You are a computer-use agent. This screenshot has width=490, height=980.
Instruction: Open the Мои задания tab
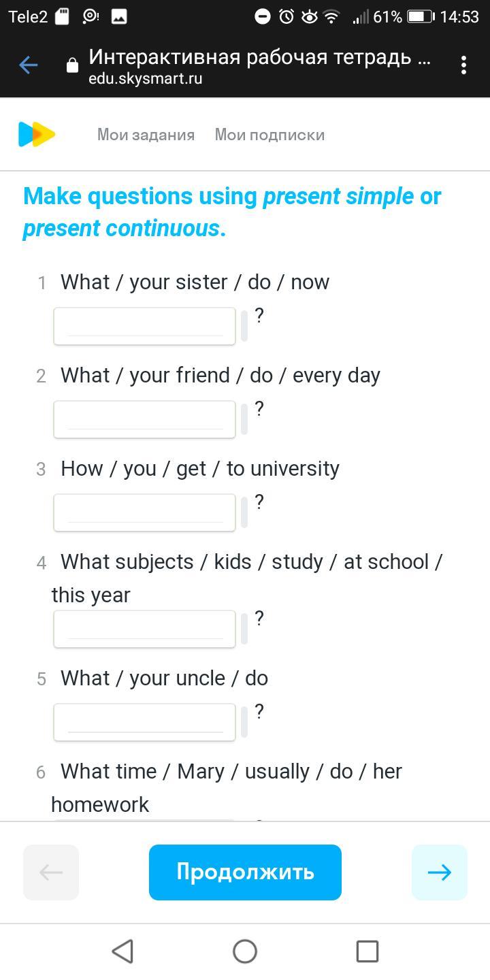(x=146, y=135)
